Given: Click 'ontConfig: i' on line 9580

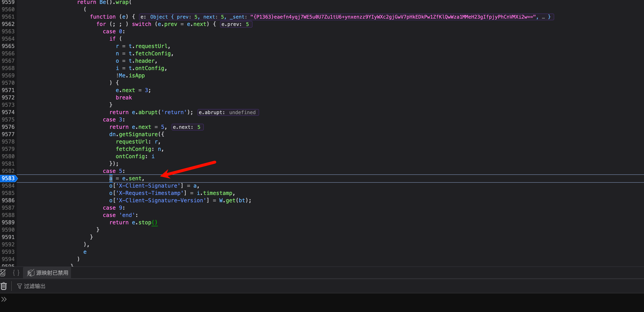Looking at the screenshot, I should tap(135, 156).
